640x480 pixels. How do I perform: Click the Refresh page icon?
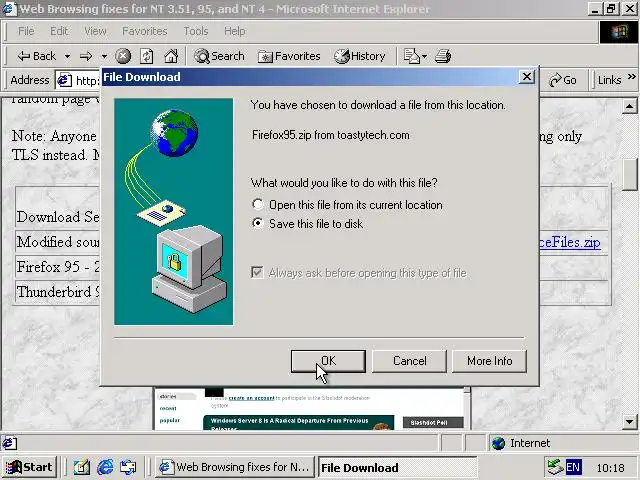(x=147, y=56)
